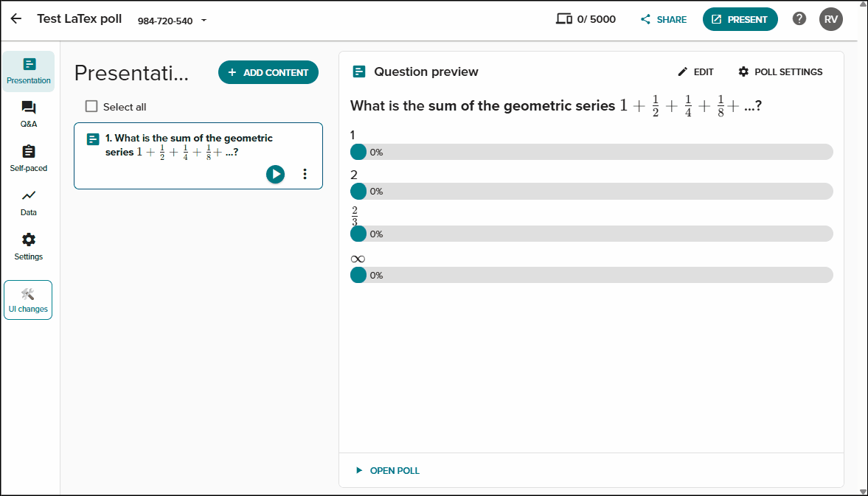868x496 pixels.
Task: Open the UI changes panel
Action: pyautogui.click(x=28, y=300)
